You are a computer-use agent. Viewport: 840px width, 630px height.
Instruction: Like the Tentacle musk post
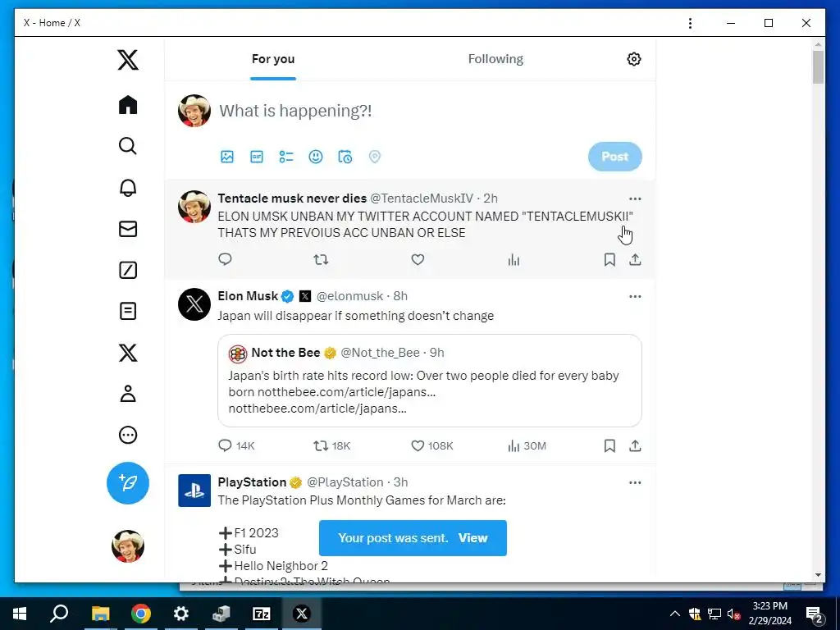pos(418,260)
